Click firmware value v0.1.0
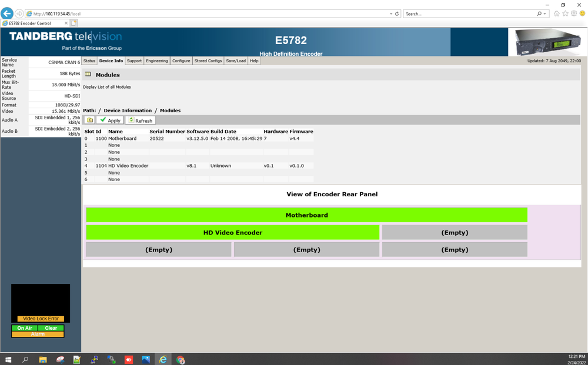 pos(296,166)
